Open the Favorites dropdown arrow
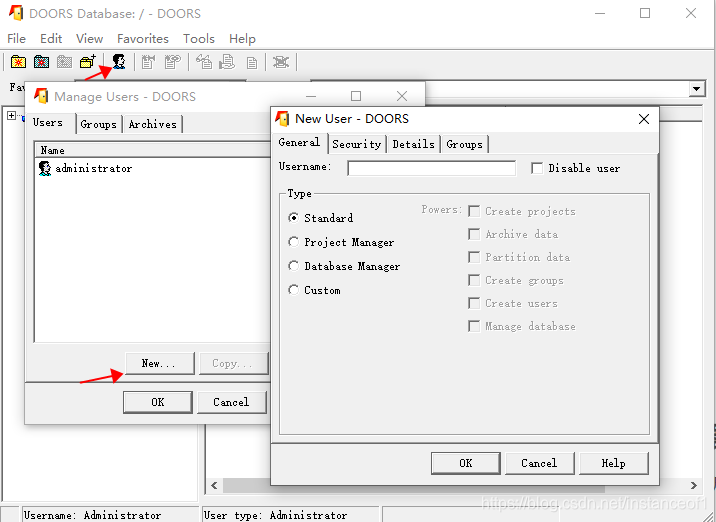The width and height of the screenshot is (716, 522). coord(697,89)
